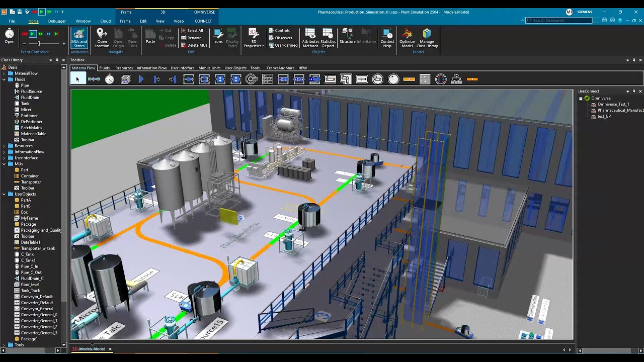Switch to the Window ribbon tab

tap(83, 21)
